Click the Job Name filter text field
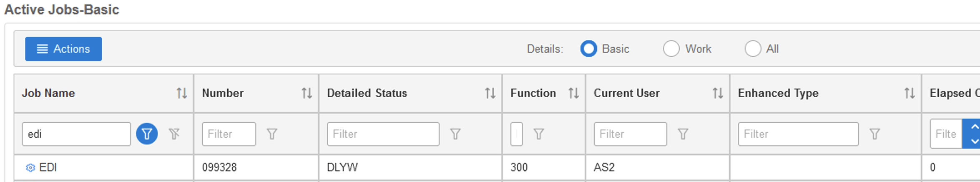980x182 pixels. click(76, 134)
